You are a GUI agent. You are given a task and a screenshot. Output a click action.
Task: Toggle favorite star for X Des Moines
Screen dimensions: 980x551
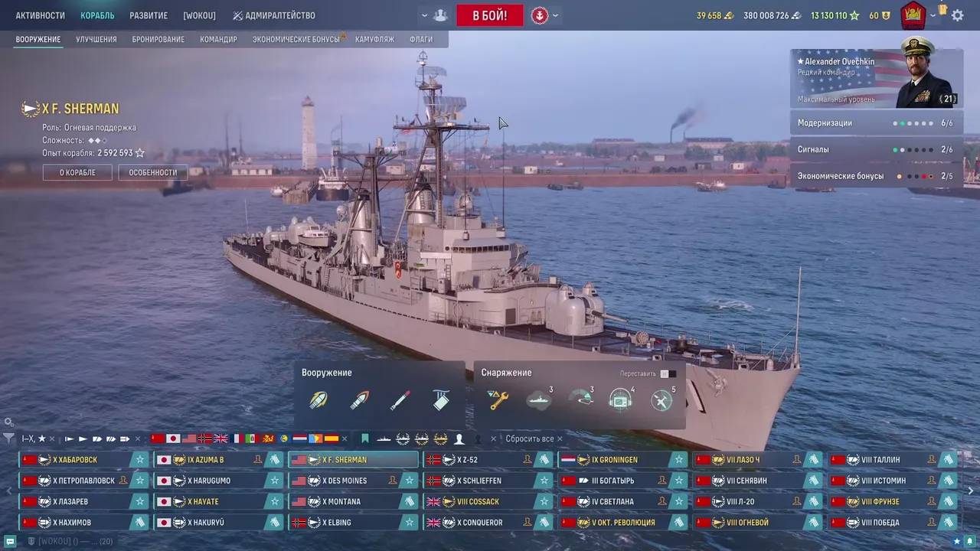coord(409,481)
